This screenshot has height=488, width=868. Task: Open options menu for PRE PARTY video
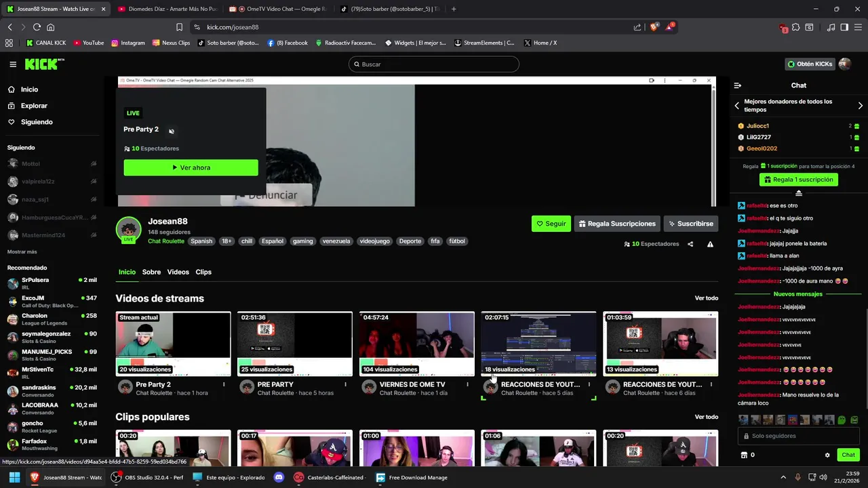coord(345,384)
